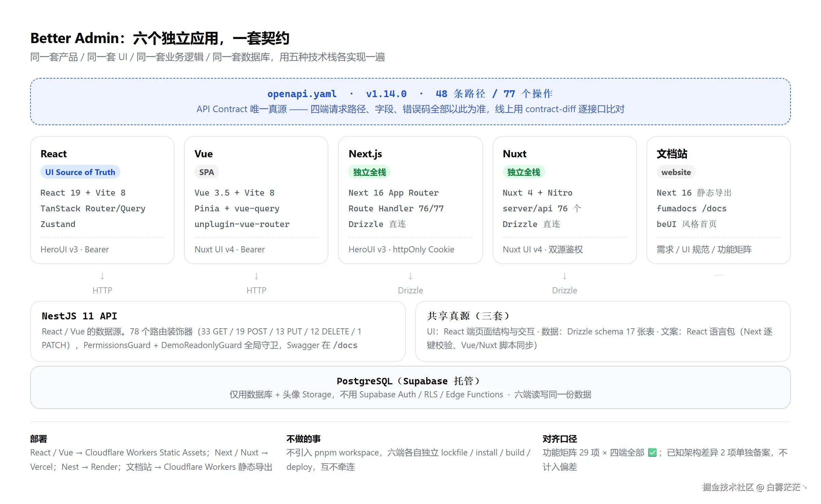Click the fumadocs /docs line
The height and width of the screenshot is (504, 821).
tap(691, 209)
